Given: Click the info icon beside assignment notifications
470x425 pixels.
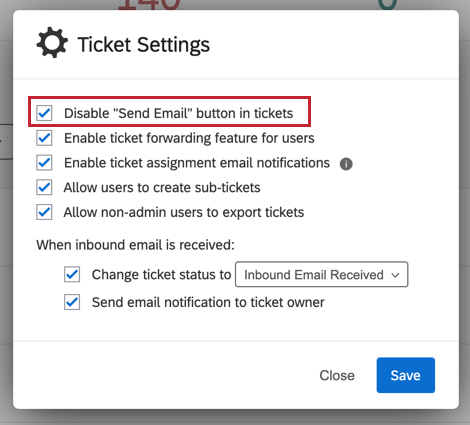Looking at the screenshot, I should point(346,164).
